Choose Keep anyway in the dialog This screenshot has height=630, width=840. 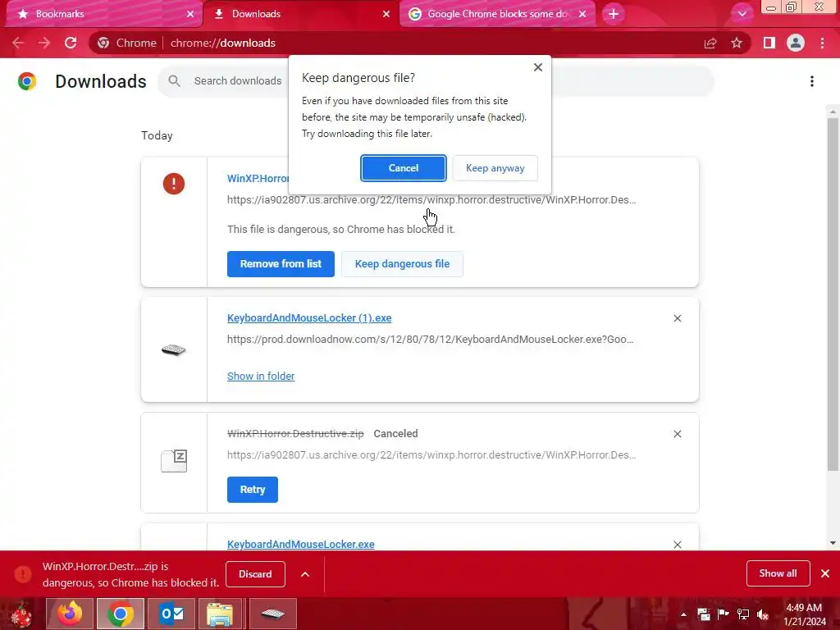[495, 168]
